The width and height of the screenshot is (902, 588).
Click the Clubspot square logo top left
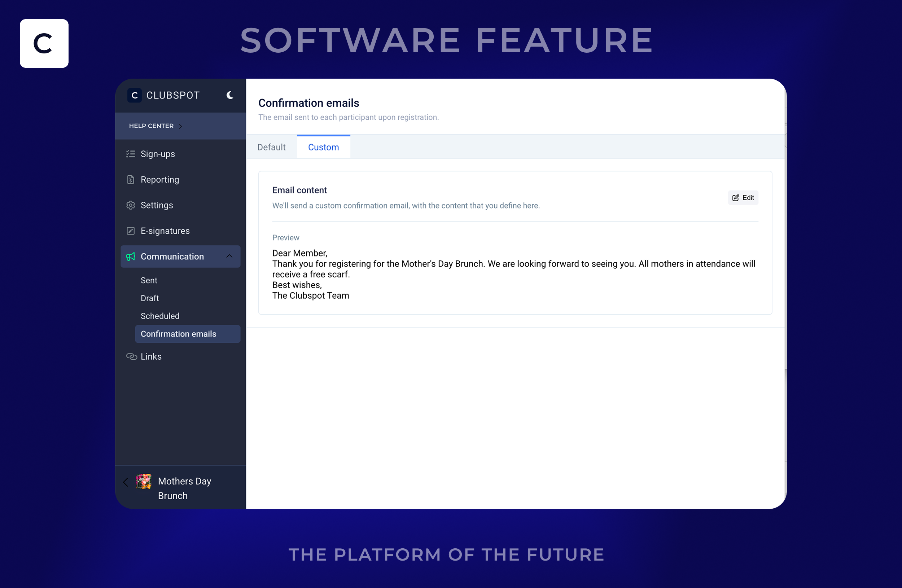44,43
